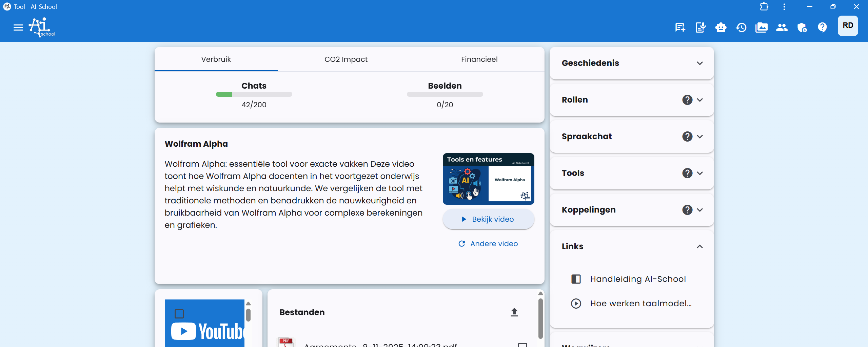The width and height of the screenshot is (868, 347).
Task: Expand the Geschiedenis panel
Action: [700, 63]
